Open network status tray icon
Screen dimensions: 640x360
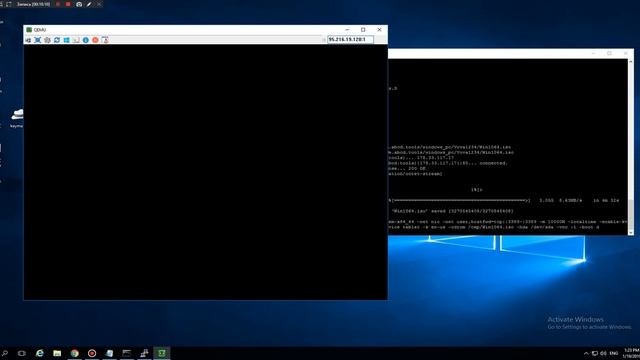tap(595, 353)
